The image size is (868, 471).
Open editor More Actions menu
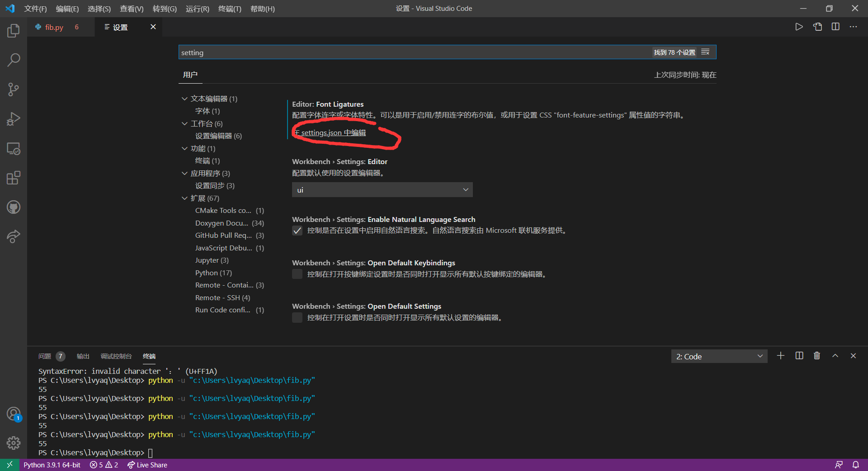click(853, 27)
